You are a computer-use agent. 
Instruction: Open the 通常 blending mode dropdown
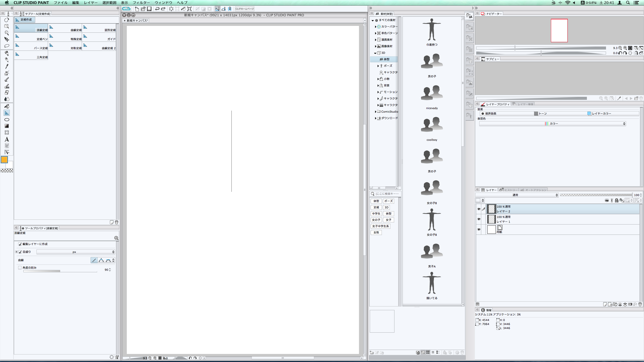[517, 195]
